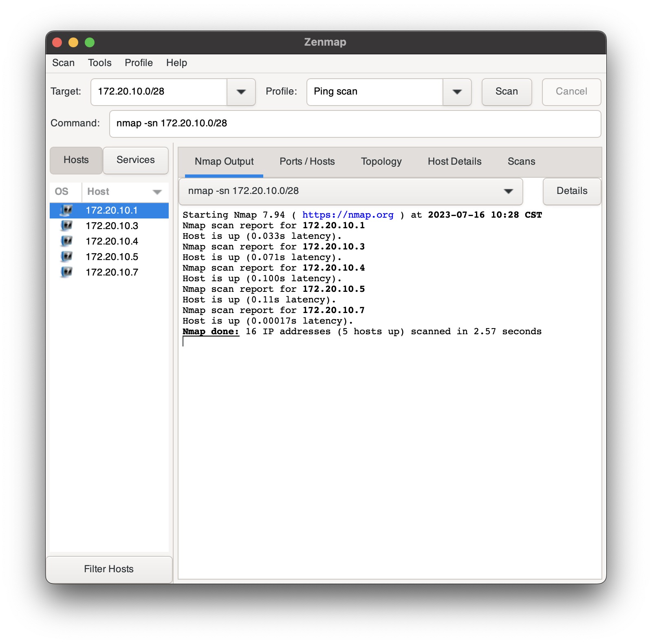Minimize the Zenmap window
Viewport: 652px width, 644px height.
click(x=73, y=42)
